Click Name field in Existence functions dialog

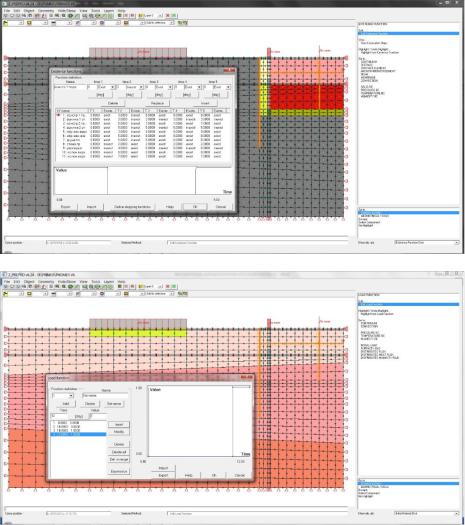(x=70, y=87)
